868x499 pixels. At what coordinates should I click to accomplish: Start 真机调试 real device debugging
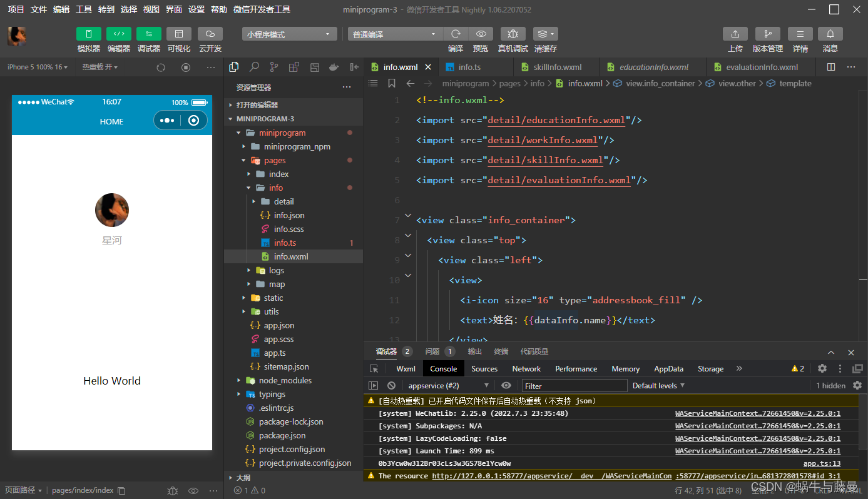[x=513, y=34]
